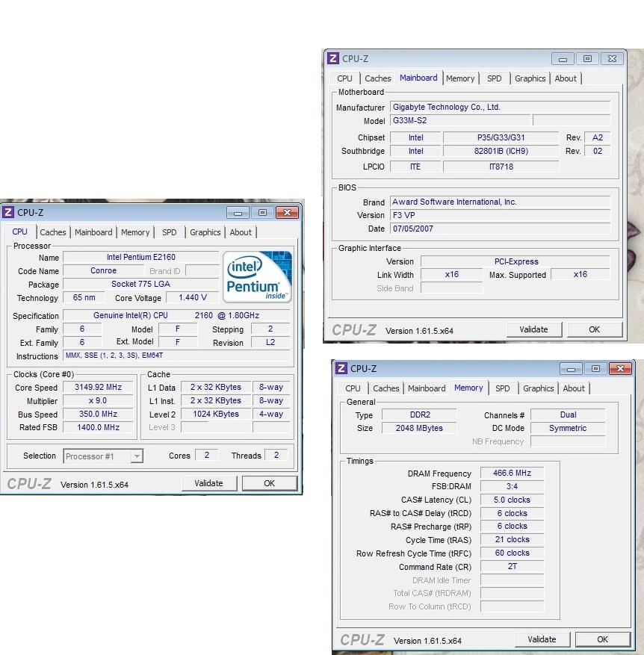This screenshot has height=655, width=644.
Task: Click the Intel Pentium inside logo
Action: 257,276
